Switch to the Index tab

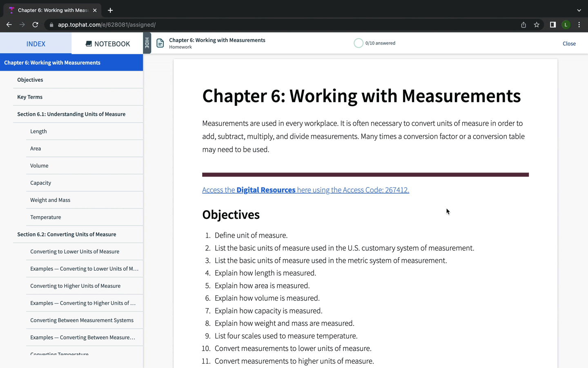click(x=36, y=44)
